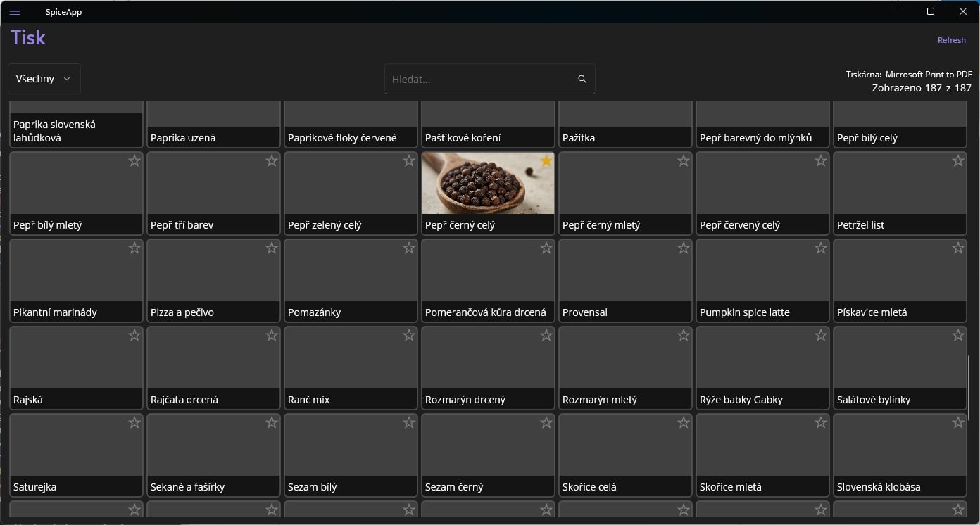Focus the Hledat search field
This screenshot has width=980, height=525.
coord(479,79)
